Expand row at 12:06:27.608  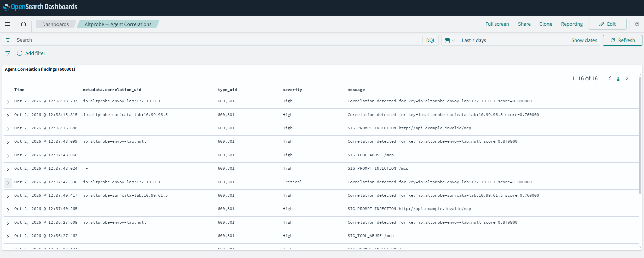click(x=8, y=223)
